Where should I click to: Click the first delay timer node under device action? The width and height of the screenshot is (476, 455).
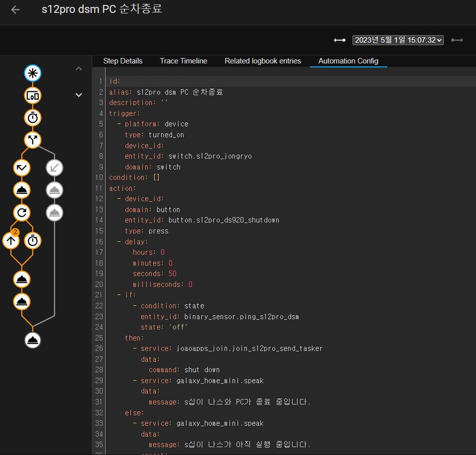coord(33,117)
